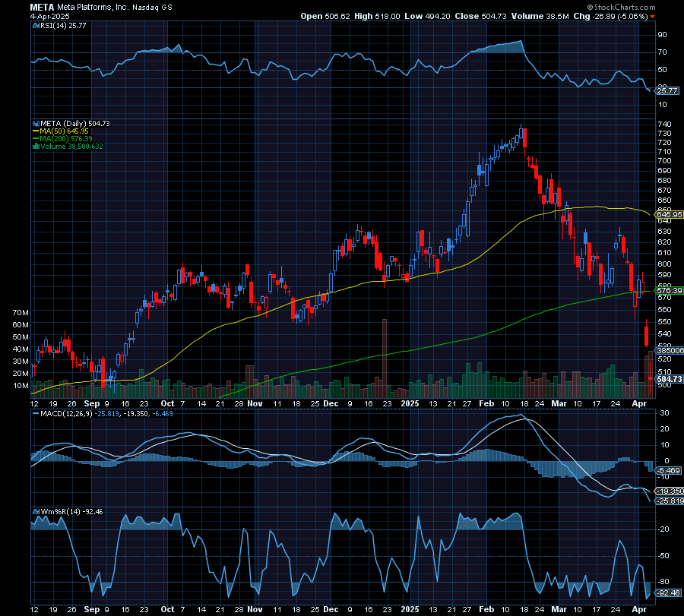Viewport: 684px width, 616px height.
Task: Click the RSI(14) legend line icon
Action: (x=36, y=26)
